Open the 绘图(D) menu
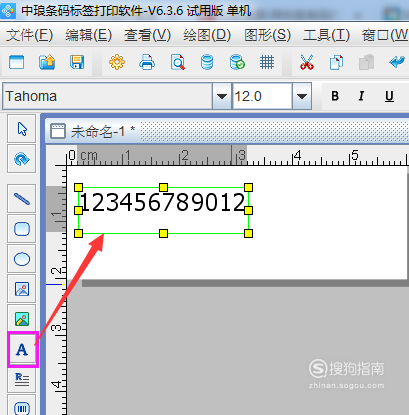The image size is (409, 415). [207, 35]
